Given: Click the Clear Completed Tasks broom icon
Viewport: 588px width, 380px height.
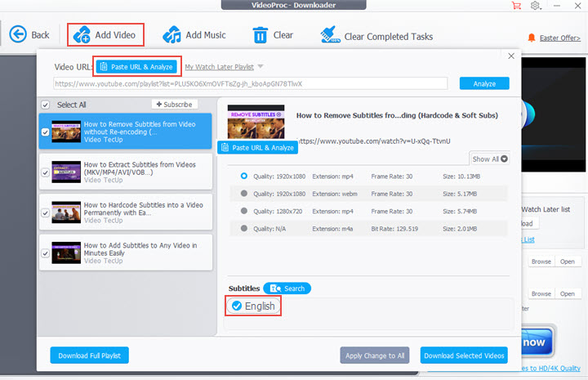Looking at the screenshot, I should [x=329, y=36].
